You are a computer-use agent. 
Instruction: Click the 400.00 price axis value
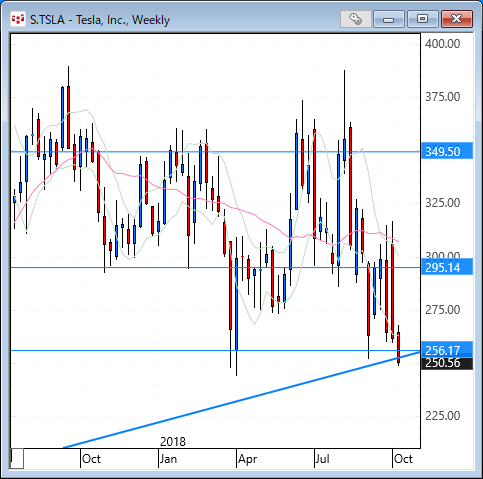[443, 44]
